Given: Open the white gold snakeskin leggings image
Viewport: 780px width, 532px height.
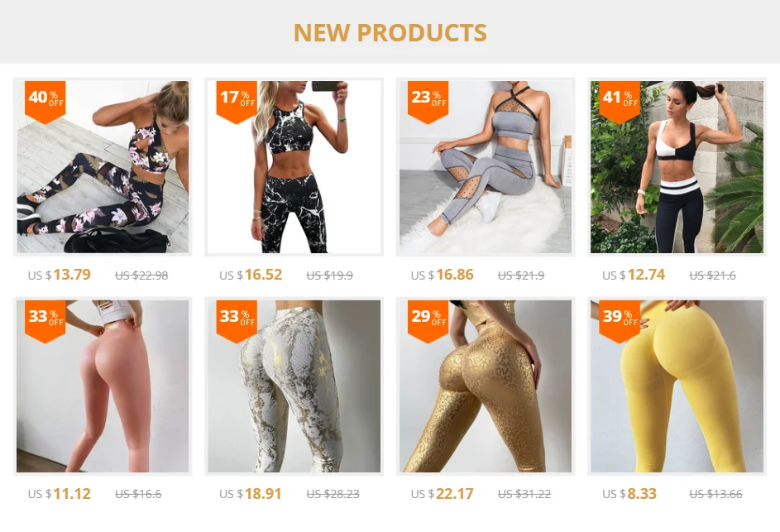Looking at the screenshot, I should (294, 386).
